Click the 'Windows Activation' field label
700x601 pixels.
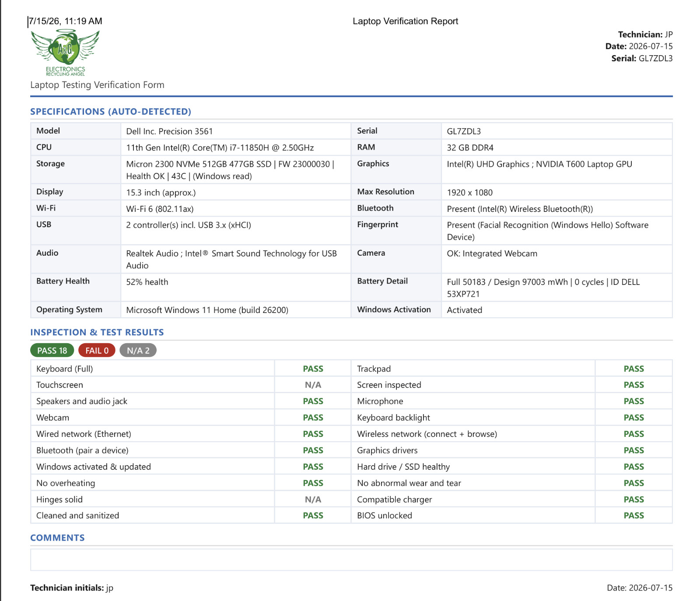(394, 309)
